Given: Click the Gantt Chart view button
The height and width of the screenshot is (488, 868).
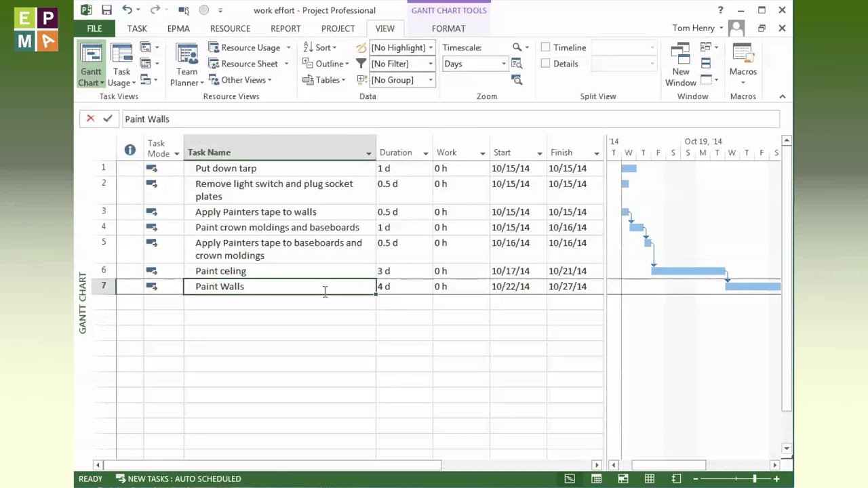Looking at the screenshot, I should tap(91, 65).
